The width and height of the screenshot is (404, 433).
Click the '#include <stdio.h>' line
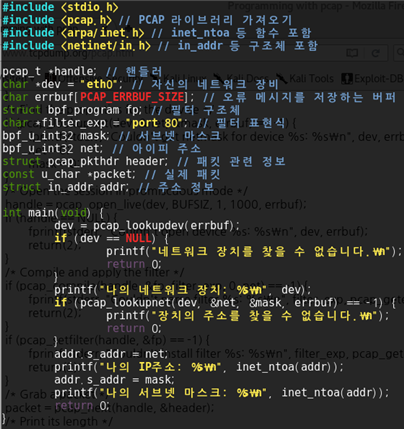60,7
